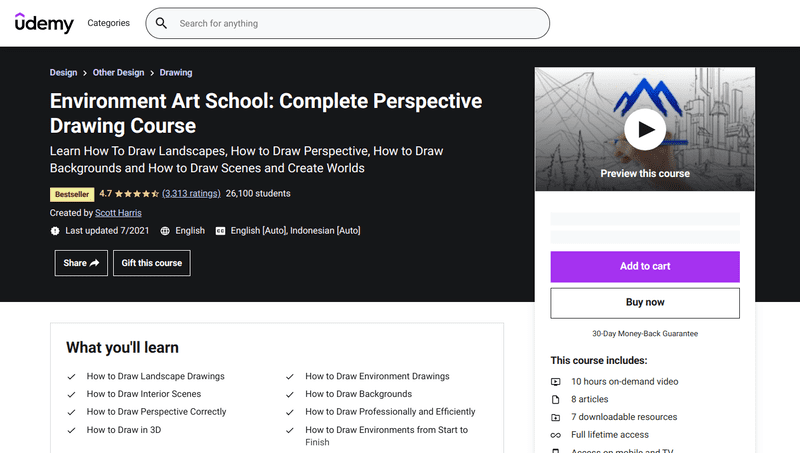Image resolution: width=800 pixels, height=453 pixels.
Task: Click checkmark beside How to Draw Backgrounds
Action: 290,394
